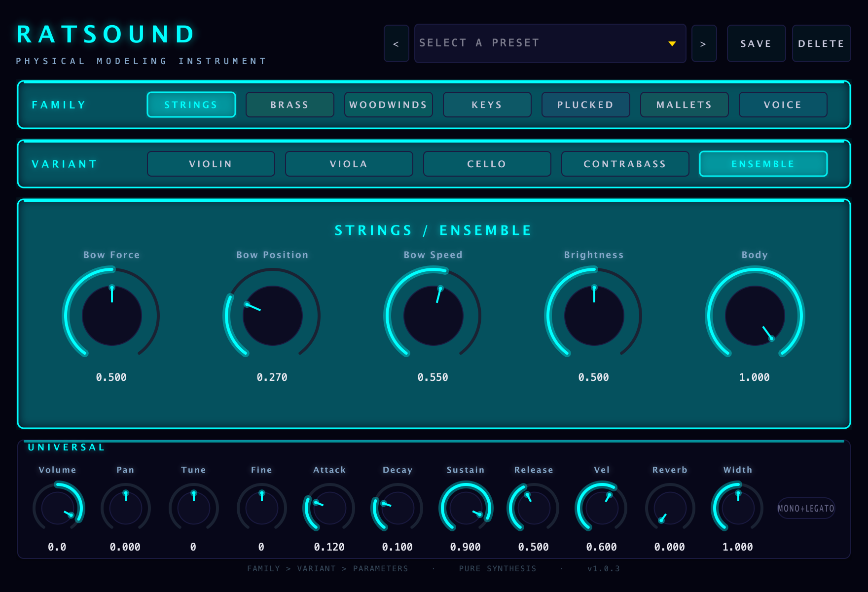The image size is (868, 592).
Task: Pick the Plucked family
Action: tap(586, 105)
